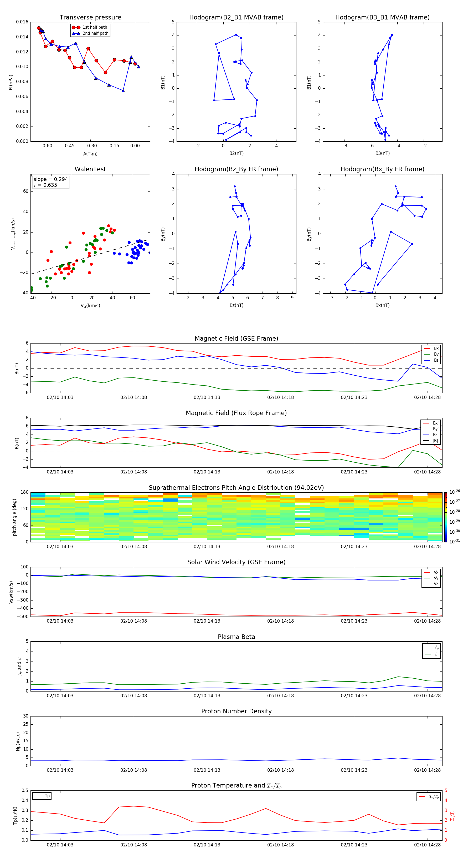Click the "Hodogram(B2_B1 MVAB frame)" title
473x868 pixels.
pyautogui.click(x=236, y=18)
